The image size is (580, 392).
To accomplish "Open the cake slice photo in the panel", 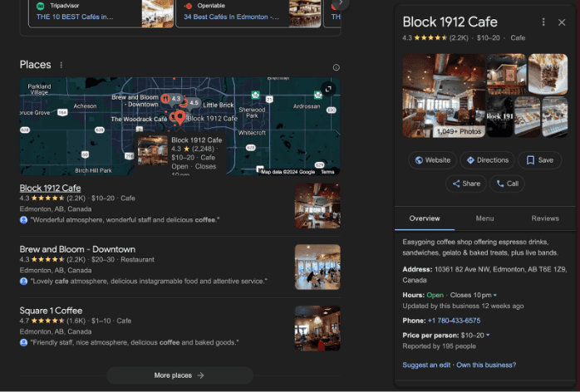I will point(548,74).
